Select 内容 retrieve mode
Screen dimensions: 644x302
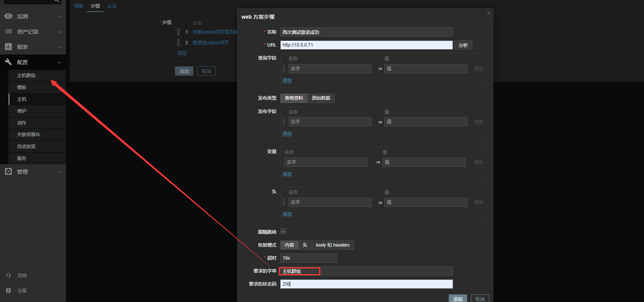click(x=289, y=245)
